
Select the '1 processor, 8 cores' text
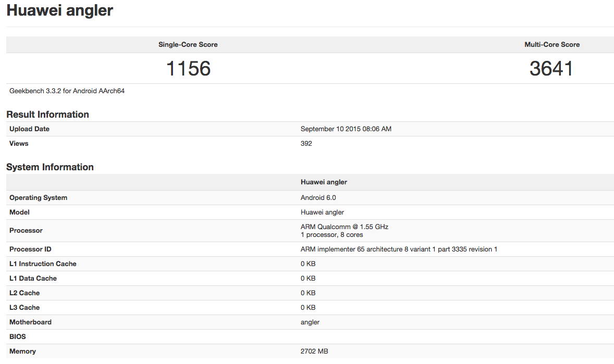[x=331, y=235]
